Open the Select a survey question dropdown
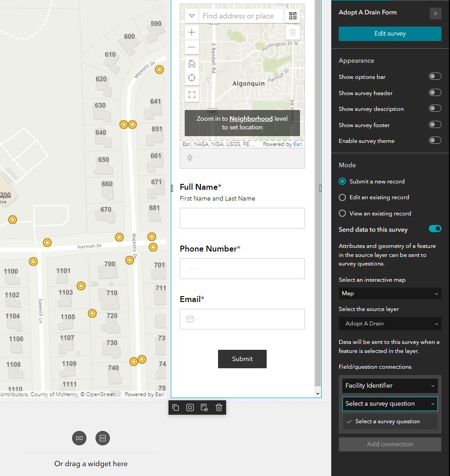Viewport: 450px width, 476px height. coord(390,403)
